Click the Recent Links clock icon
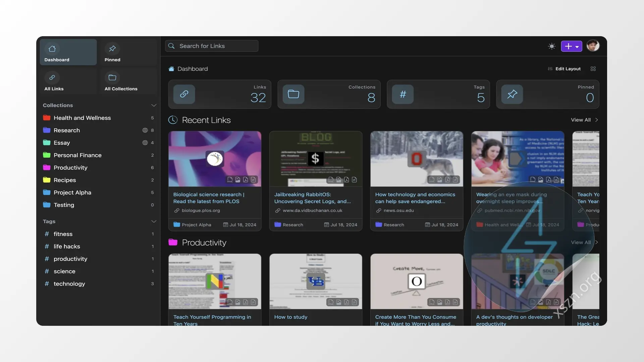Image resolution: width=644 pixels, height=362 pixels. pyautogui.click(x=173, y=120)
